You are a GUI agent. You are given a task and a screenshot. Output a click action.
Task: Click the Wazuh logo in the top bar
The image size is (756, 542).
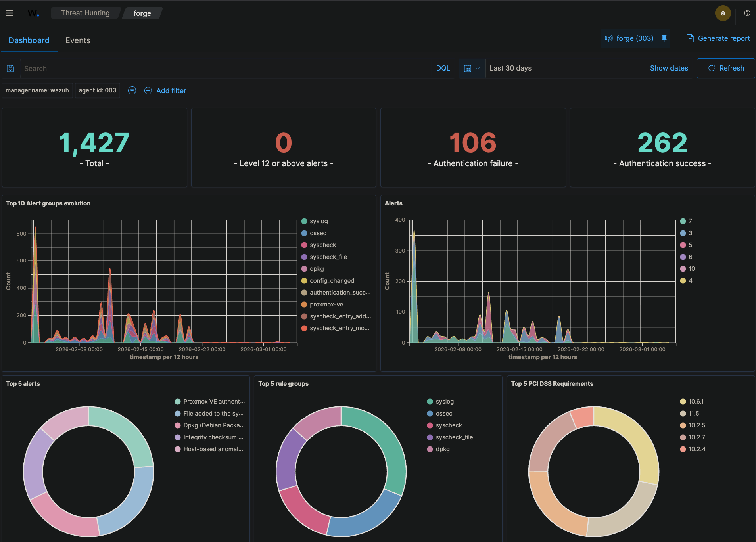33,13
